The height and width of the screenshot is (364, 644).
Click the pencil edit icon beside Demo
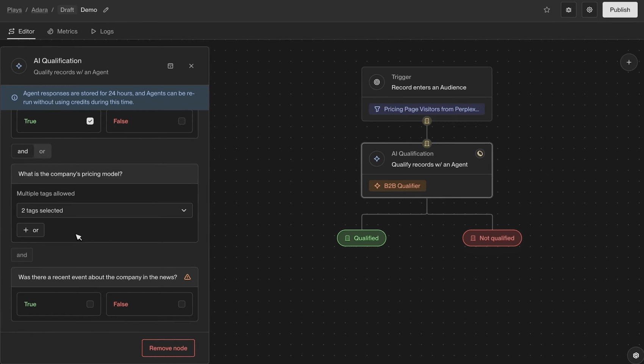[x=106, y=10]
